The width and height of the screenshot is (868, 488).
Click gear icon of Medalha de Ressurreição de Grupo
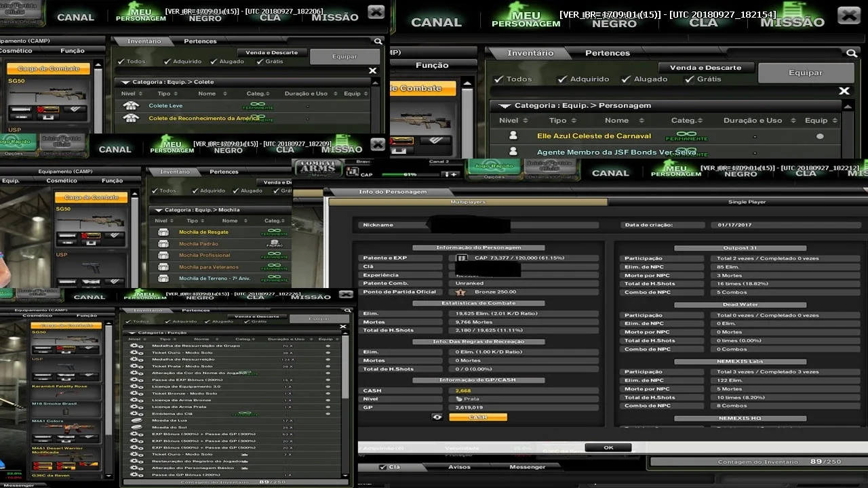tap(136, 346)
